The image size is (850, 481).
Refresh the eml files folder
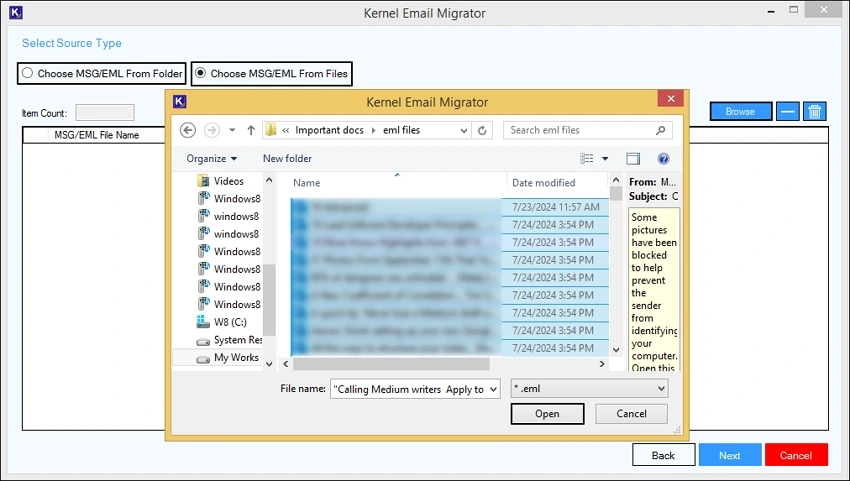pos(482,130)
